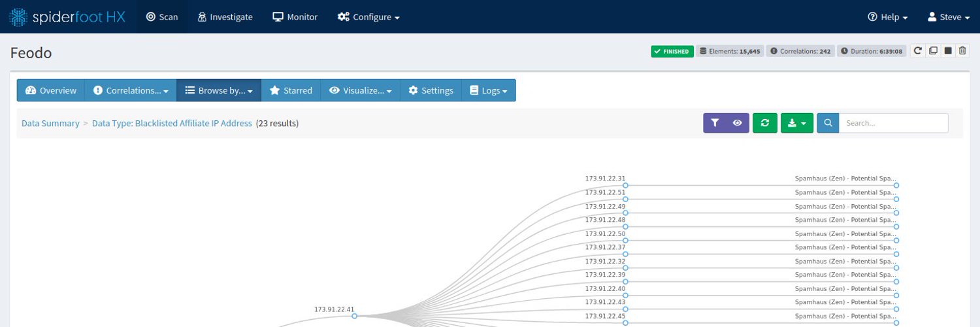Go to Data Summary breadcrumb link

coord(50,123)
